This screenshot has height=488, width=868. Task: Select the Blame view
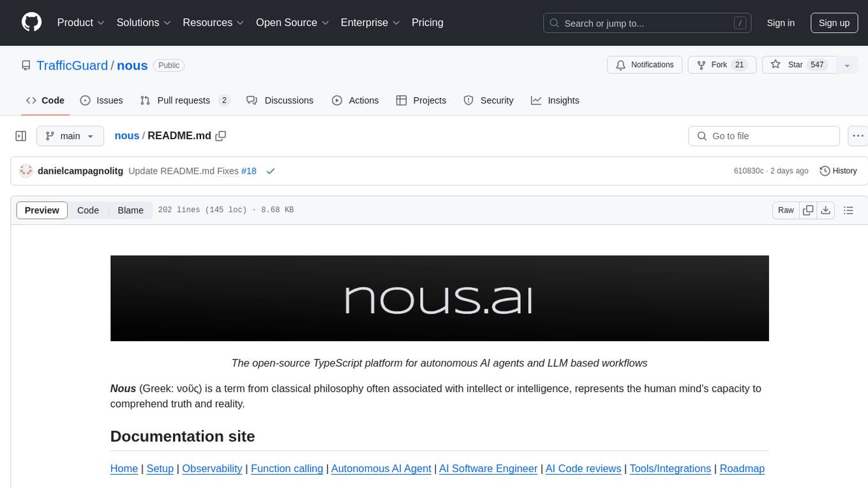[131, 210]
